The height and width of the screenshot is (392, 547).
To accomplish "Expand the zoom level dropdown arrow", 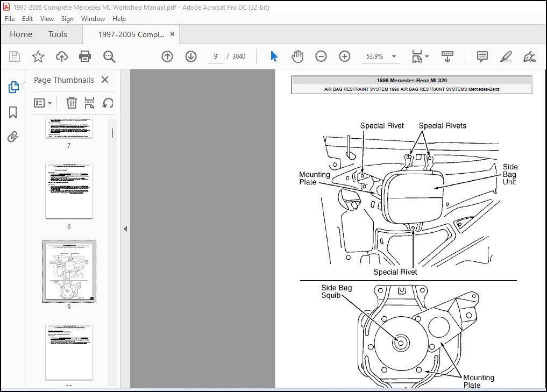I will pos(394,56).
